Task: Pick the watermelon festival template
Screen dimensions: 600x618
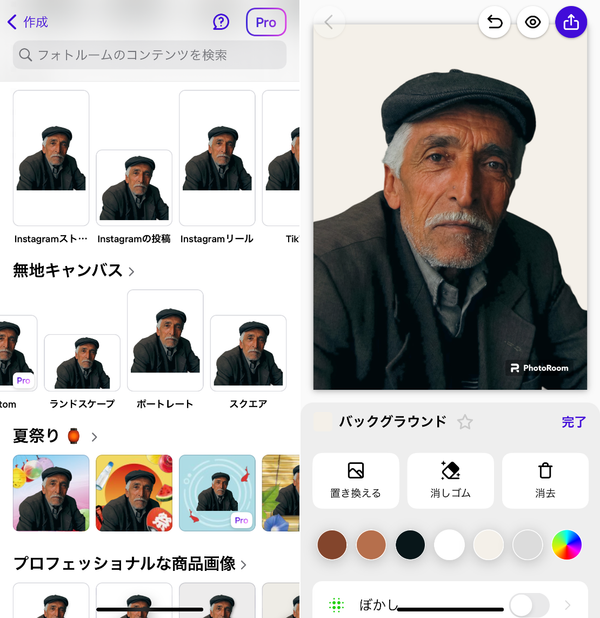Action: click(134, 493)
